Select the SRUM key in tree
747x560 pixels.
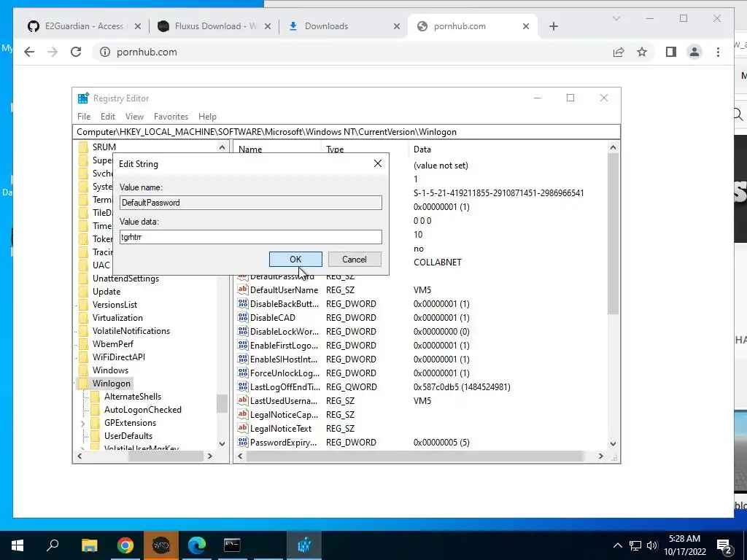click(104, 147)
